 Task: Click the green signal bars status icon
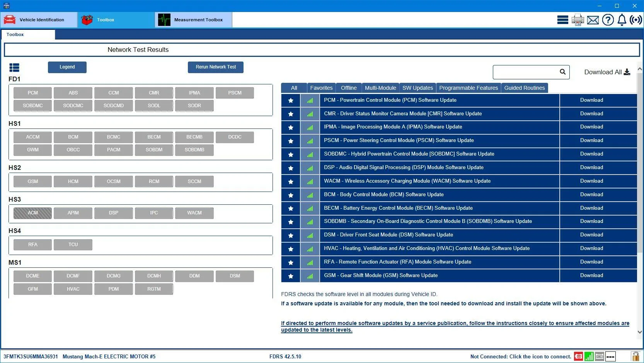pyautogui.click(x=589, y=356)
